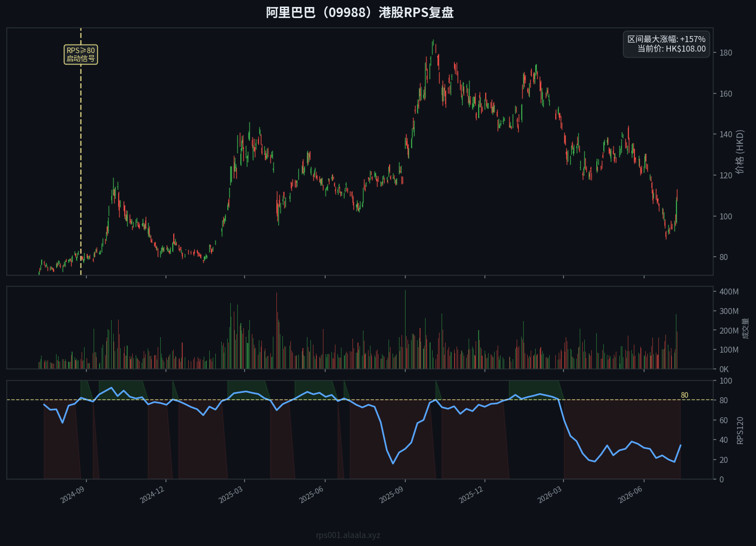Click the 2024-12 date label

tap(152, 495)
